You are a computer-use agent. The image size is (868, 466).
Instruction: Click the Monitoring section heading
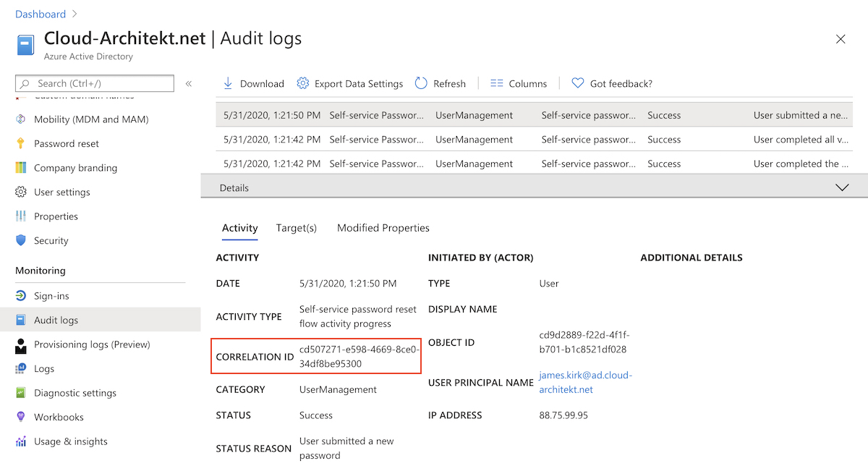click(x=41, y=271)
